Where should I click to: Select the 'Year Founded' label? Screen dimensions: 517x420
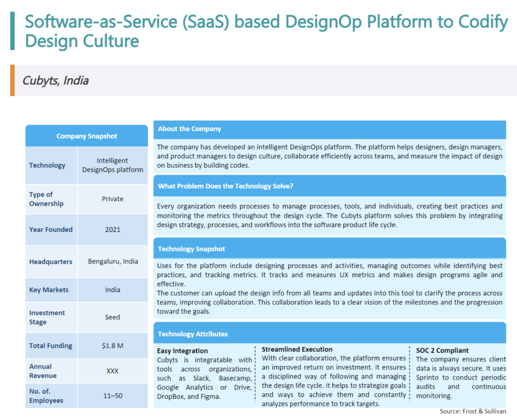pos(51,230)
